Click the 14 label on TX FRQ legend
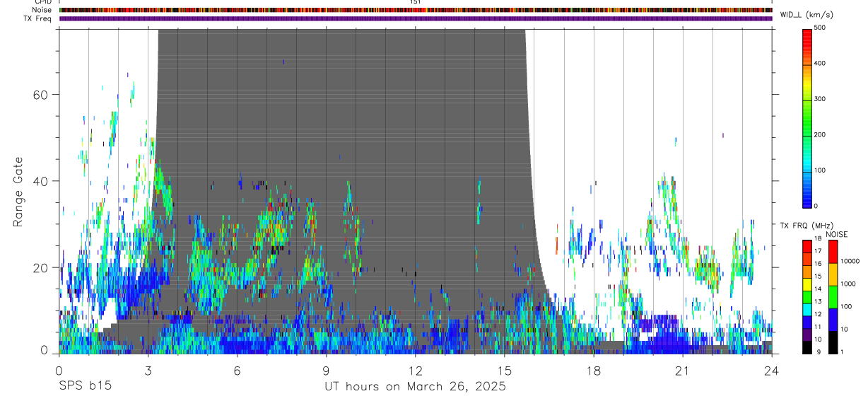Viewport: 868px width, 401px height. (x=818, y=289)
